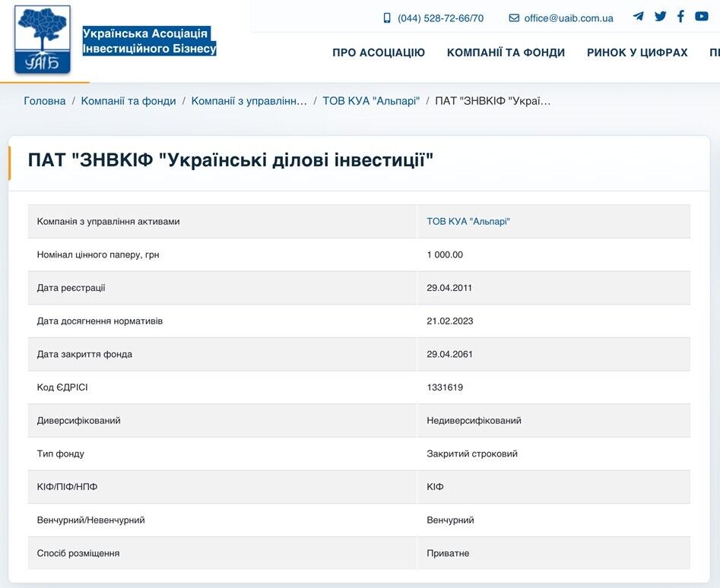Select the date 21.02.2023
Screen dimensions: 720x588
pos(449,321)
